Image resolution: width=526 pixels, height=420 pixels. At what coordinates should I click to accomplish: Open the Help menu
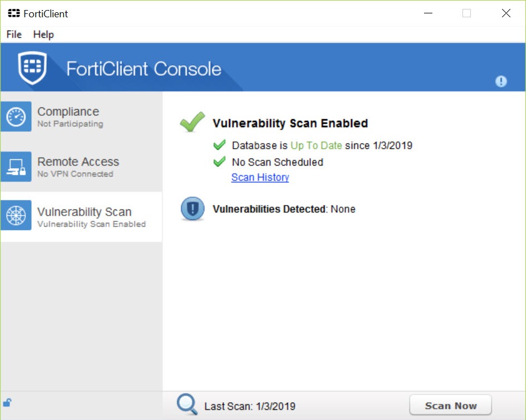point(43,34)
